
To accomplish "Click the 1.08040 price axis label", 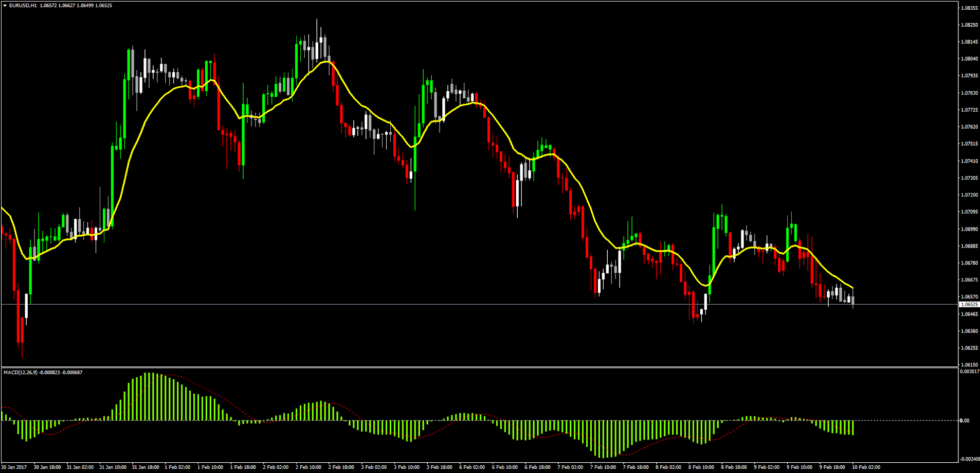I will 969,59.
